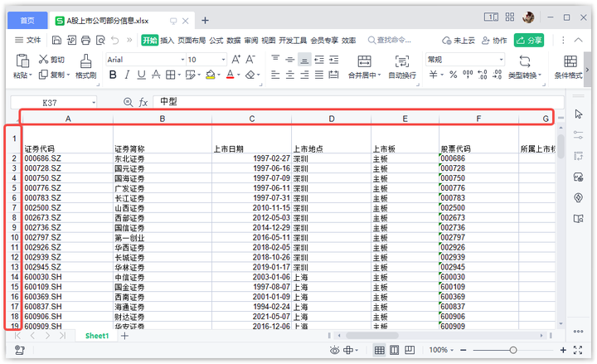Image resolution: width=597 pixels, height=364 pixels.
Task: Go to the 首页 tab
Action: [27, 20]
